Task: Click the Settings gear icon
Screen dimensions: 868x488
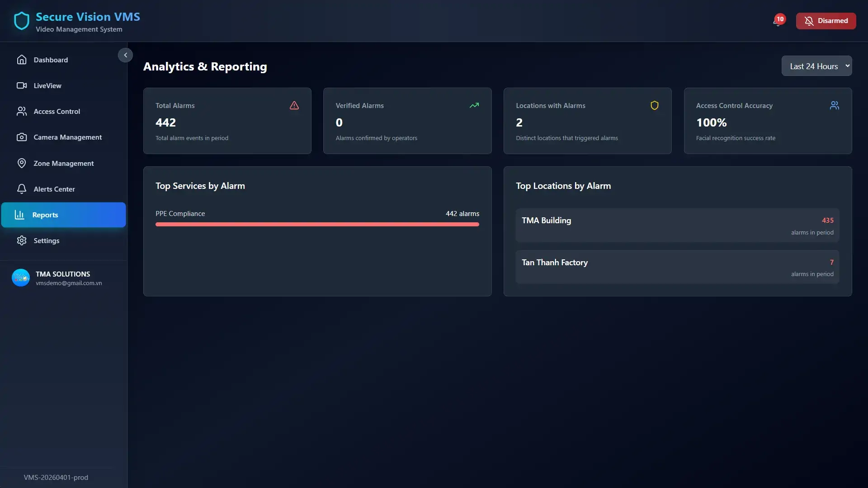Action: (22, 240)
